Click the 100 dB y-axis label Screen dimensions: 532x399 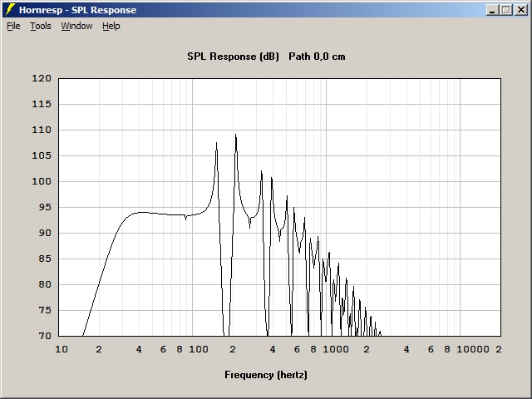pyautogui.click(x=42, y=181)
